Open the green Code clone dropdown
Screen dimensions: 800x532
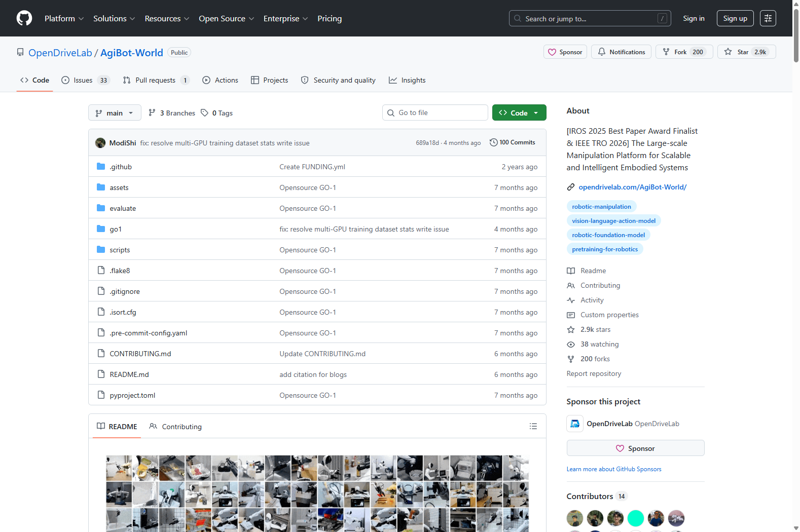point(519,112)
